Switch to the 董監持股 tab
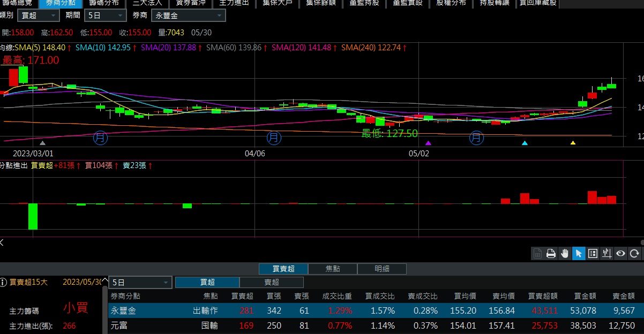This screenshot has width=644, height=334. (364, 3)
